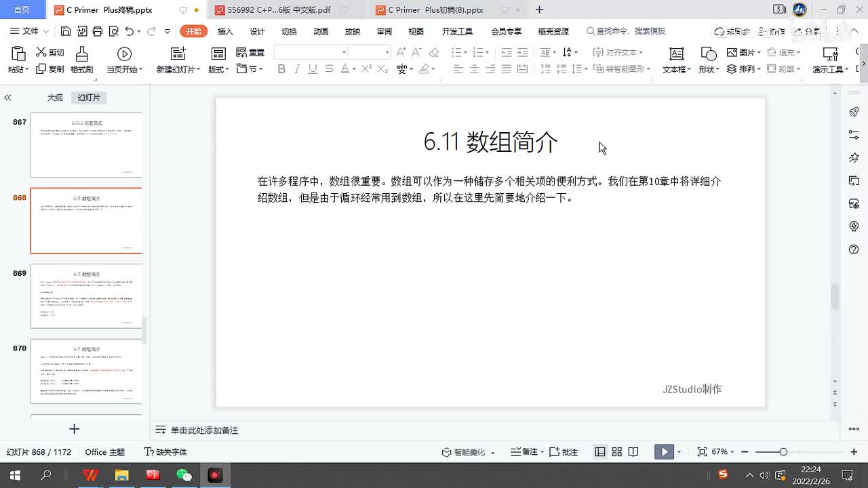Switch to the 审阅 review tab
868x488 pixels.
[x=384, y=31]
